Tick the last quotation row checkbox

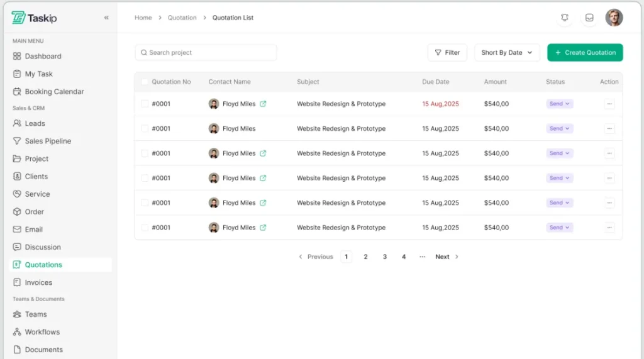tap(145, 228)
